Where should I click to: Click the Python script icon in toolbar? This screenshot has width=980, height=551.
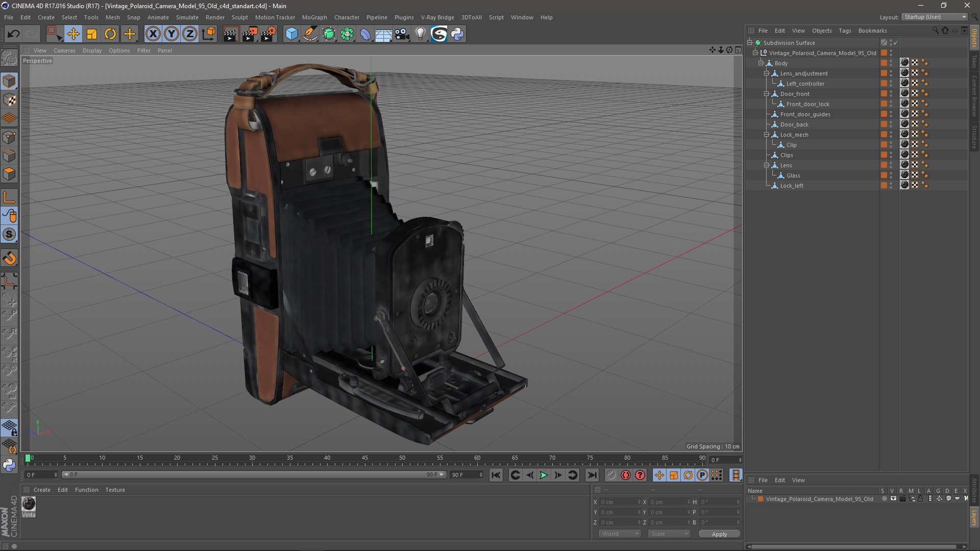pyautogui.click(x=458, y=34)
